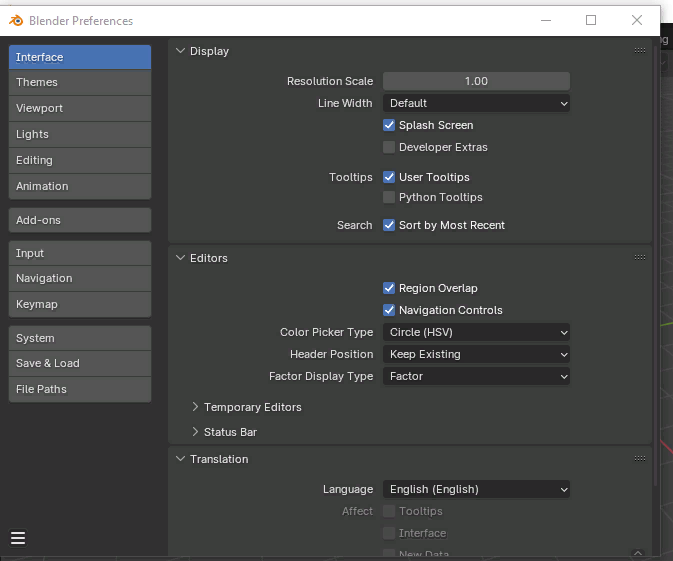673x561 pixels.
Task: Open the Viewport preferences tab
Action: (x=80, y=108)
